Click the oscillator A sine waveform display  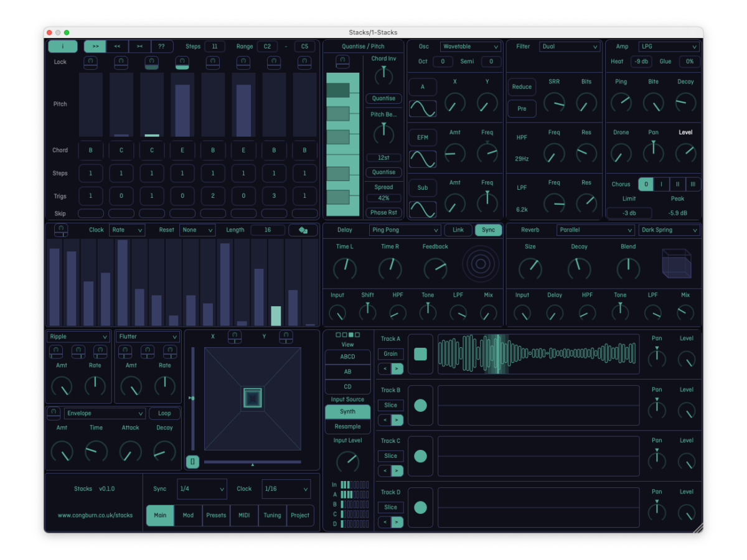[422, 108]
